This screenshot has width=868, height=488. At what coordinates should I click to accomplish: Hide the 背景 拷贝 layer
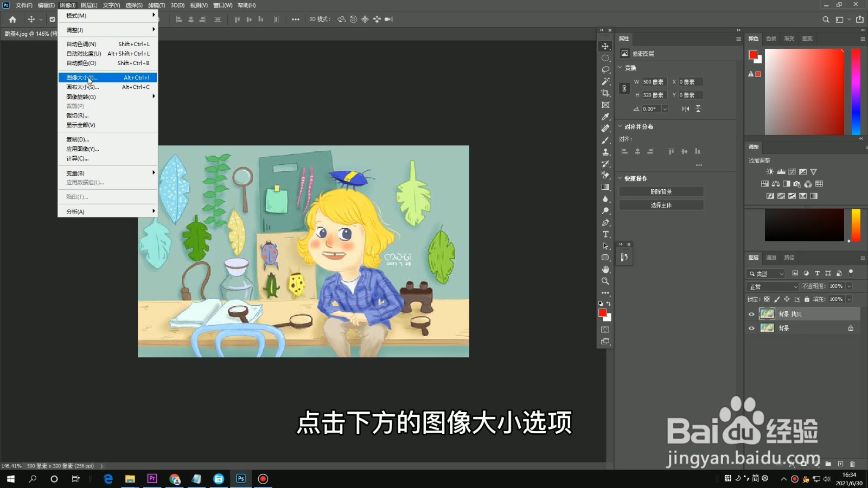751,314
